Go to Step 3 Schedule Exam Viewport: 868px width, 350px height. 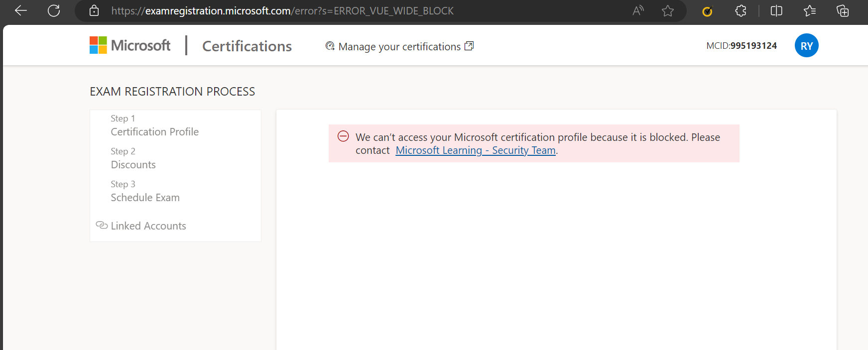click(x=145, y=197)
